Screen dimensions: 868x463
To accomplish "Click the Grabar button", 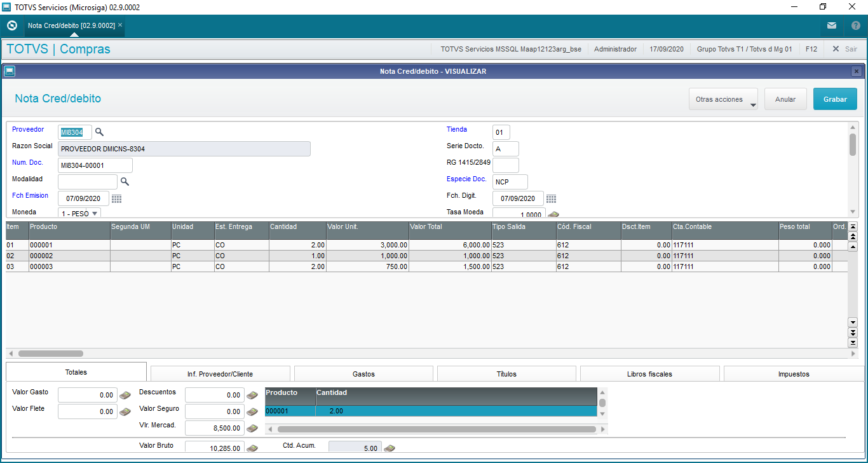I will coord(835,99).
